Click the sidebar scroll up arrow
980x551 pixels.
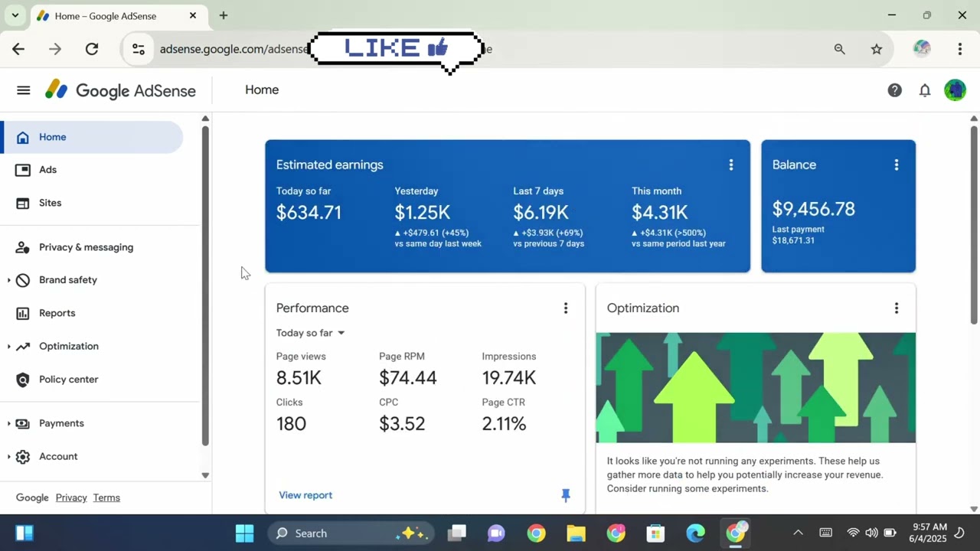coord(205,119)
